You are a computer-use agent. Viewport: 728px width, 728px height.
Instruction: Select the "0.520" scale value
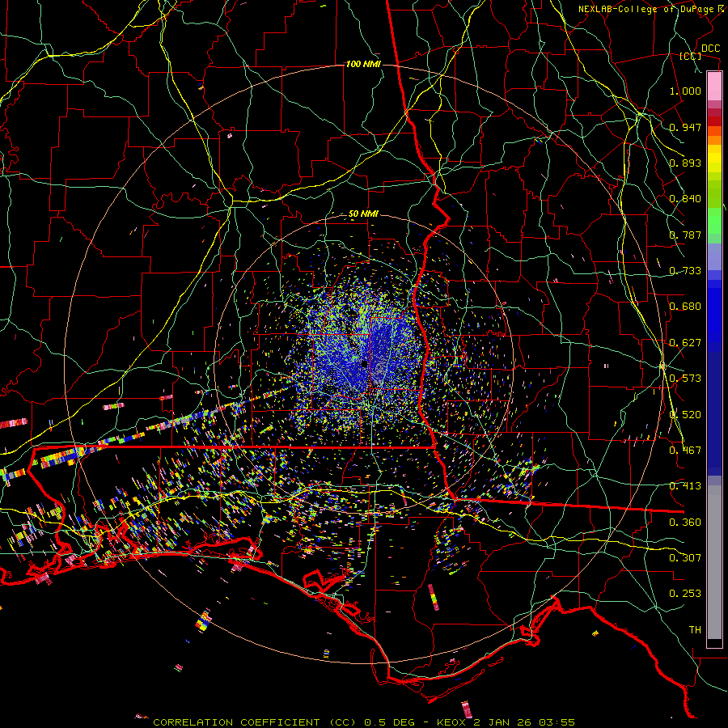point(685,415)
